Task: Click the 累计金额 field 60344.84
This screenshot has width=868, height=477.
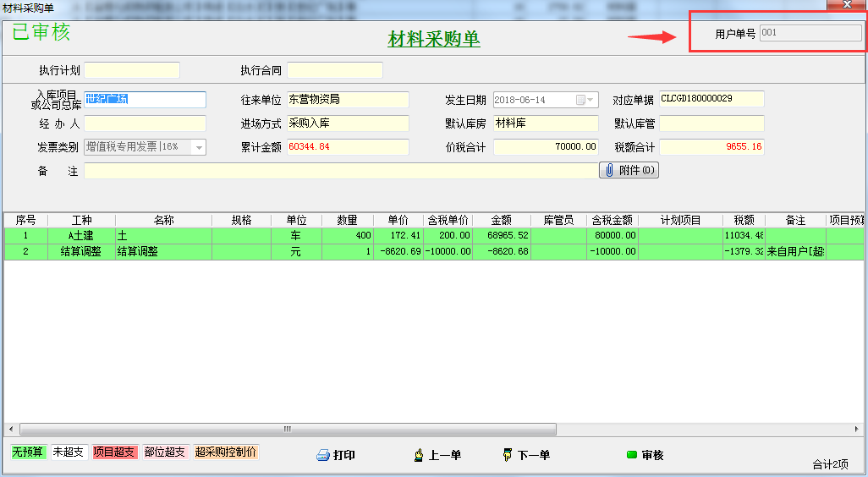Action: 349,147
